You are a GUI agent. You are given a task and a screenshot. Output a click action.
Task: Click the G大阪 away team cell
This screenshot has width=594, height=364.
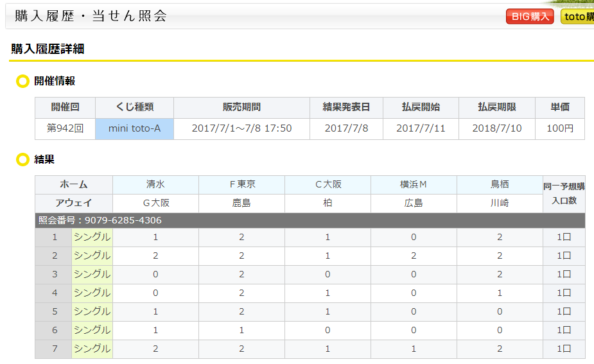[155, 204]
